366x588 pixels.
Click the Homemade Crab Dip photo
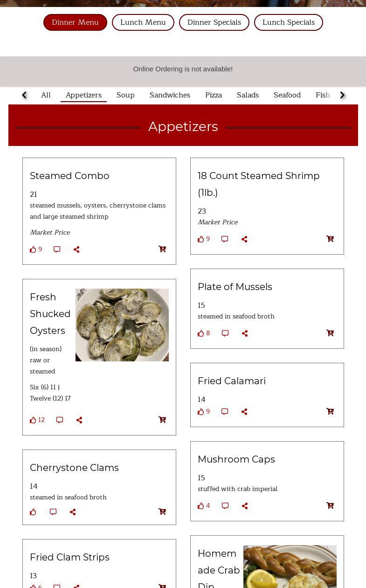click(290, 567)
